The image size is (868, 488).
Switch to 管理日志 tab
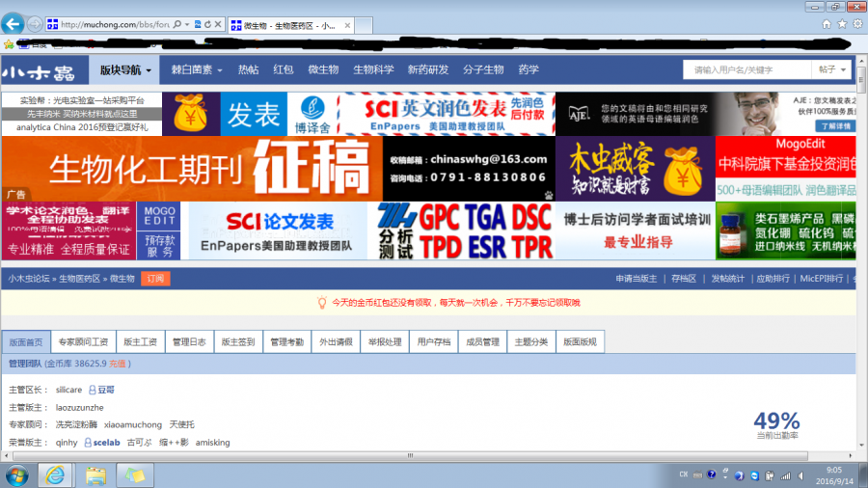(189, 342)
